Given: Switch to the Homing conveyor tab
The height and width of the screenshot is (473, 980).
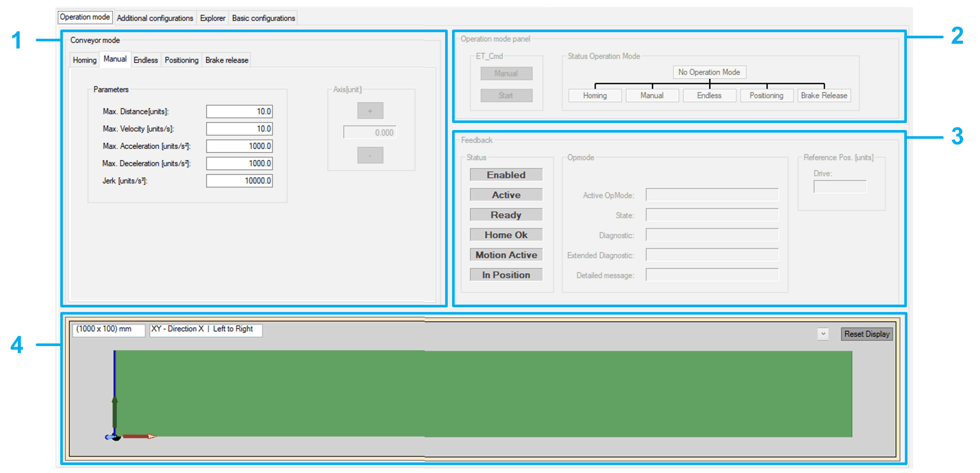Looking at the screenshot, I should (x=85, y=60).
